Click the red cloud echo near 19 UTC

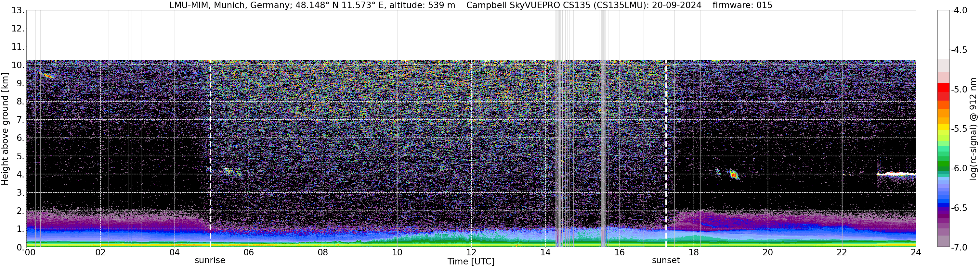(x=734, y=175)
